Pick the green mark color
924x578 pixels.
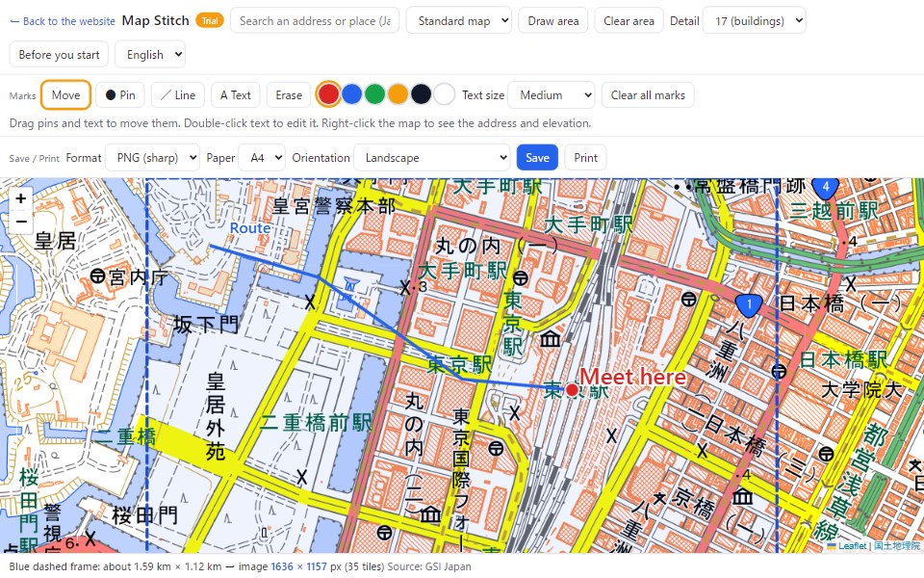point(374,94)
